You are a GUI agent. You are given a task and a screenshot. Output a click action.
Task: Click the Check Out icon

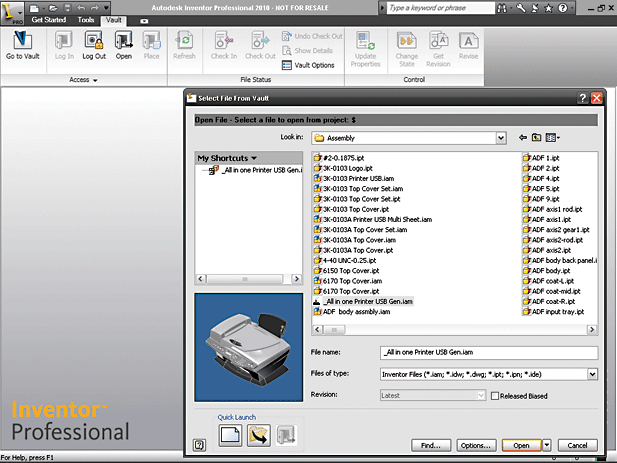(x=260, y=41)
